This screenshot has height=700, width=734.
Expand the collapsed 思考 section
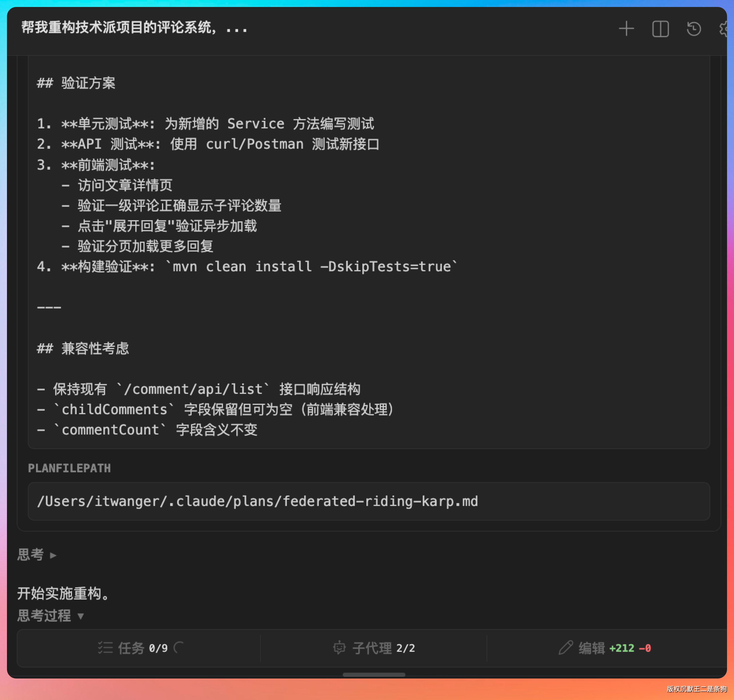click(37, 555)
